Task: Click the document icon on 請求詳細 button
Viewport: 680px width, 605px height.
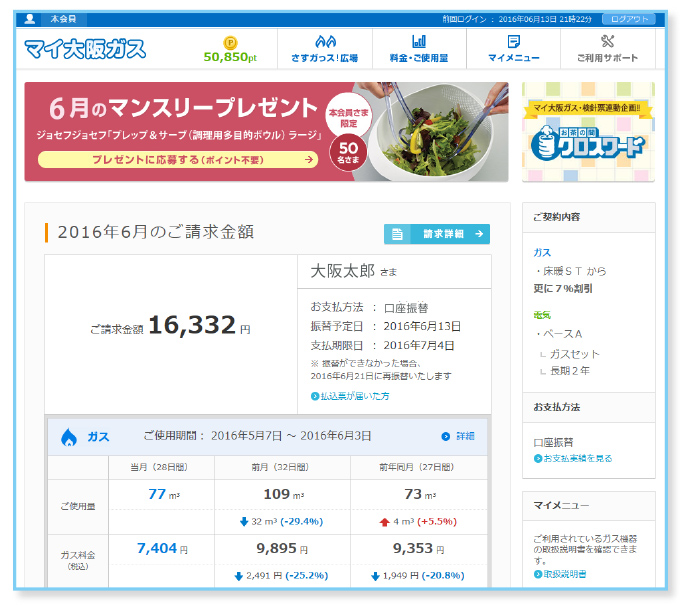Action: pos(397,234)
